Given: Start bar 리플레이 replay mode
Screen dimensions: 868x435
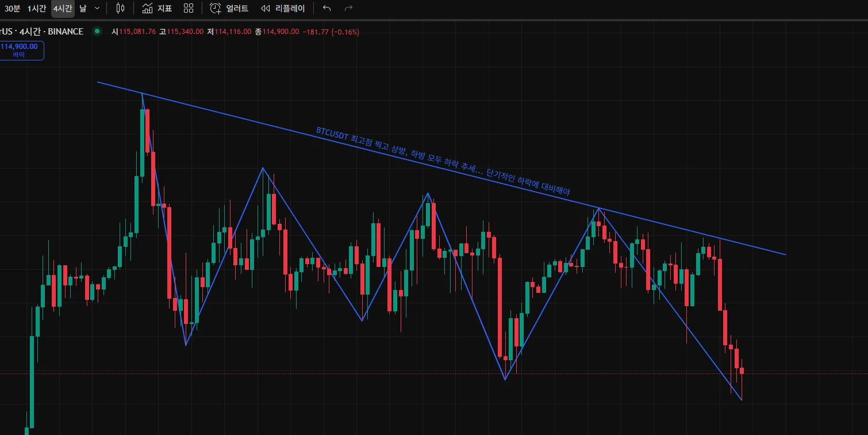Looking at the screenshot, I should pyautogui.click(x=283, y=9).
